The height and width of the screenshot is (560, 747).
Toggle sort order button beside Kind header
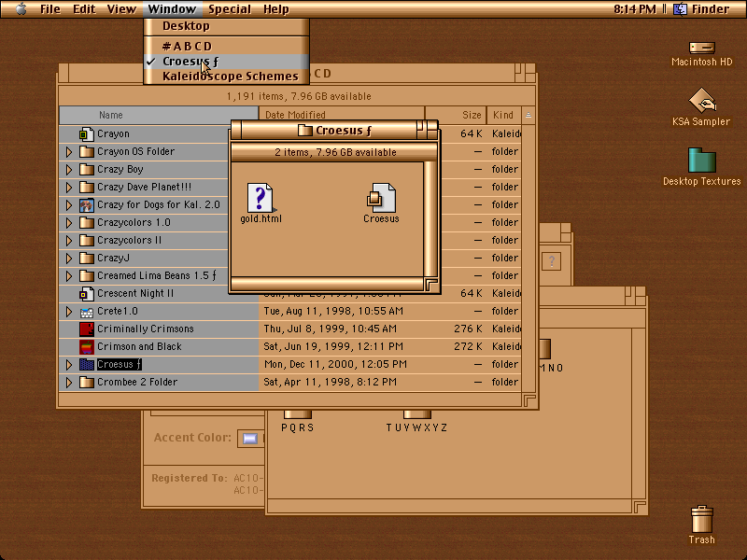[529, 115]
